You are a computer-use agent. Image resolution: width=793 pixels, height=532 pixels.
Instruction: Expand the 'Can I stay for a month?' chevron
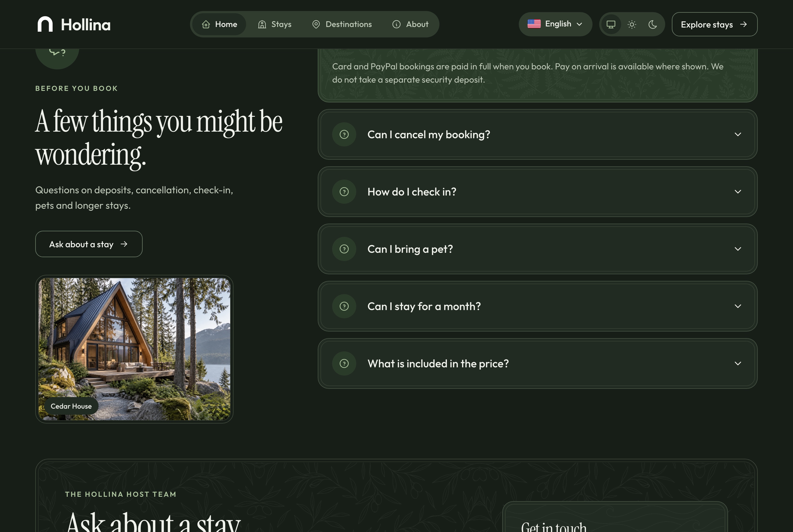[738, 306]
